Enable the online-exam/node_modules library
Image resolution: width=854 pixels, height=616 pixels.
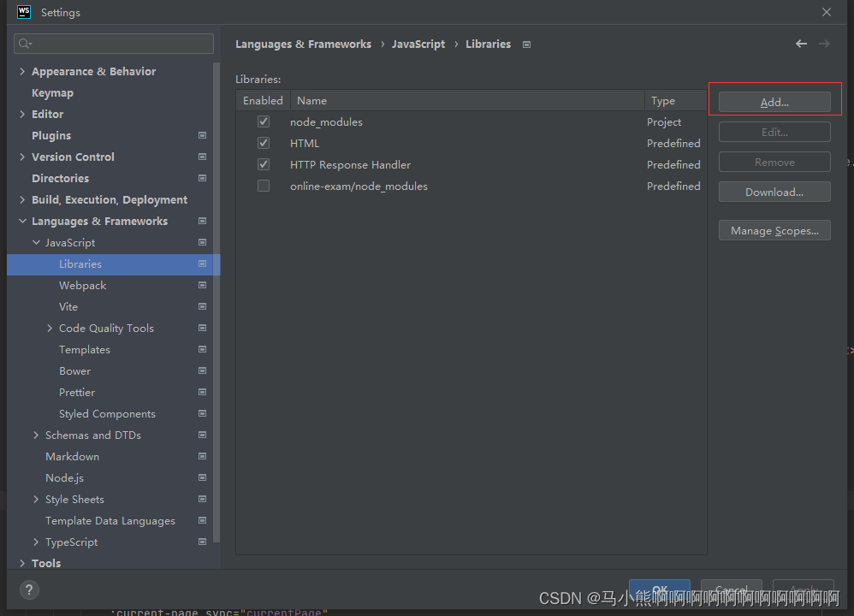coord(265,186)
